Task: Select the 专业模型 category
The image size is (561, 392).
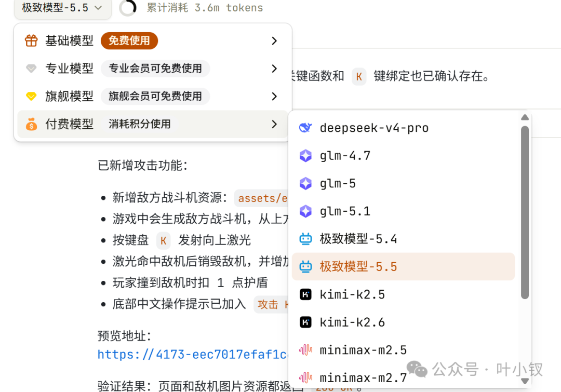Action: coord(153,69)
